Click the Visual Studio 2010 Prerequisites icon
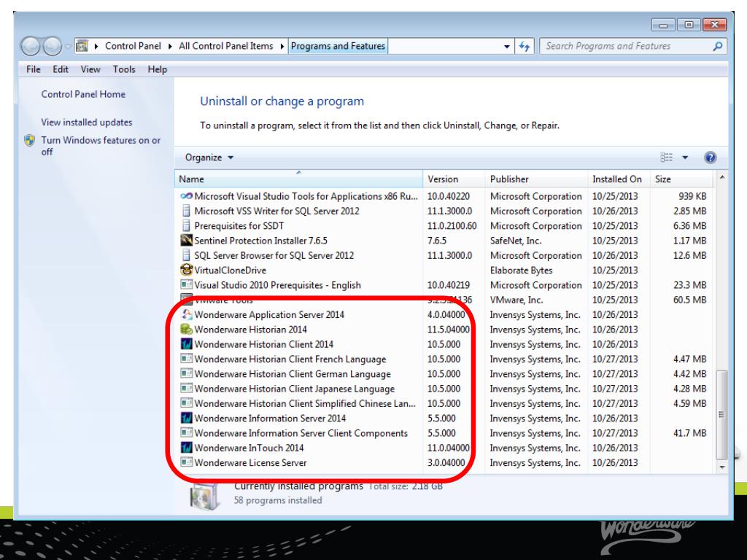The width and height of the screenshot is (747, 560). 186,285
